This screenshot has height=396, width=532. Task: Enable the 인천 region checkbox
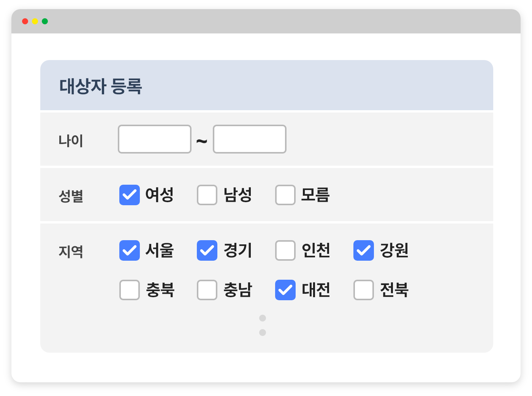[285, 250]
